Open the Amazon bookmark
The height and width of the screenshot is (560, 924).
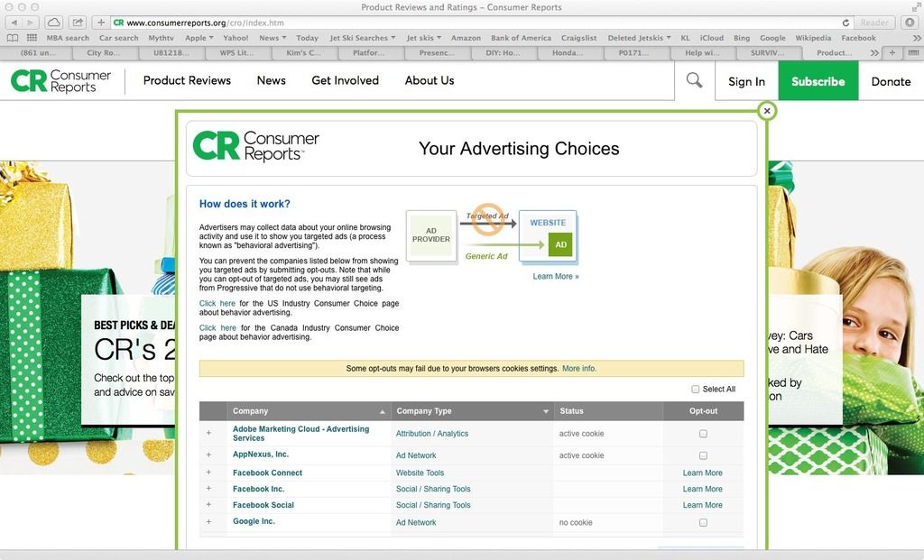[467, 38]
